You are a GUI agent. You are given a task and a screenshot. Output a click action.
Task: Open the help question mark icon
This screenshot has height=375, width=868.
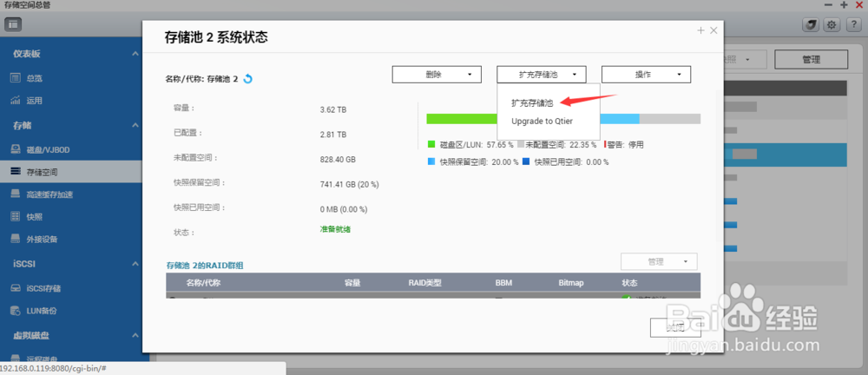[852, 25]
